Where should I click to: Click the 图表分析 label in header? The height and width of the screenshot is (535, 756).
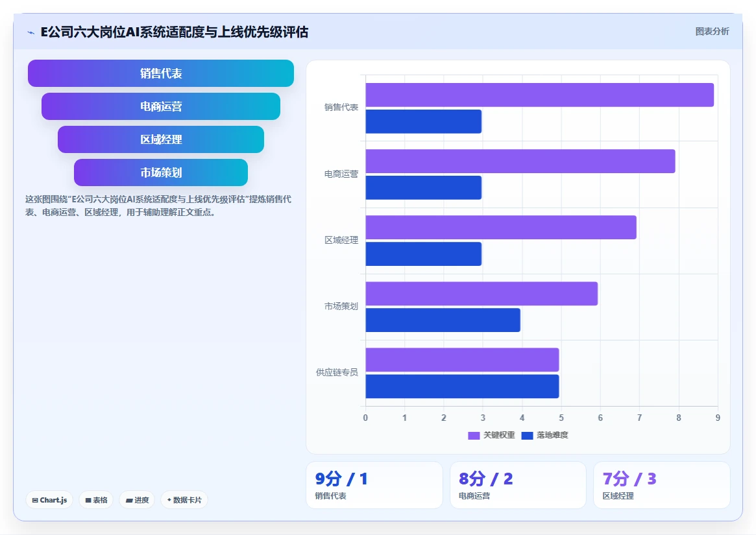coord(712,31)
